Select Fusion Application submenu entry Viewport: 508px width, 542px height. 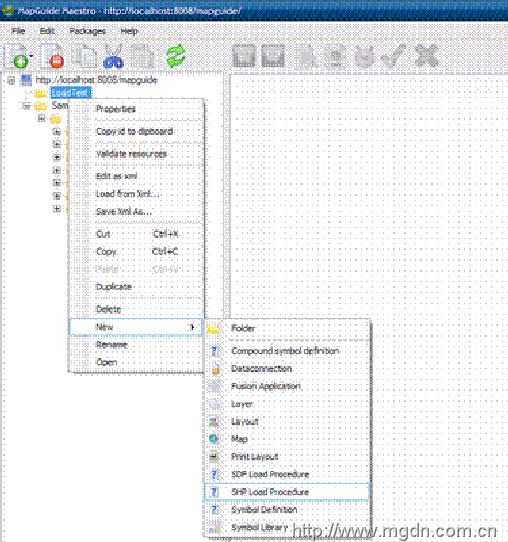[288, 386]
